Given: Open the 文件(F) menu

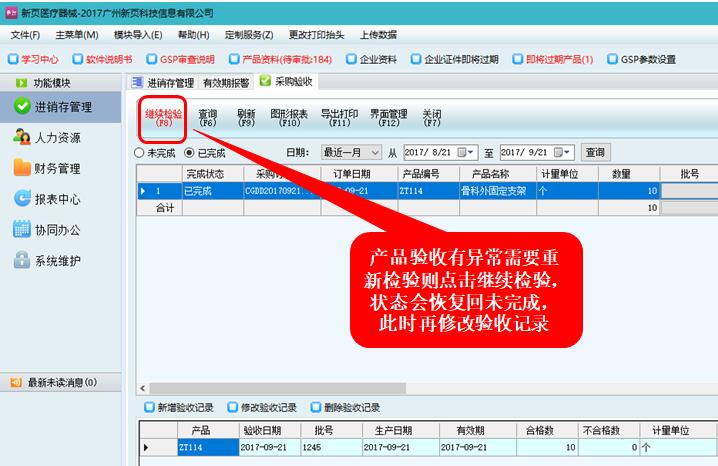Looking at the screenshot, I should pos(25,34).
